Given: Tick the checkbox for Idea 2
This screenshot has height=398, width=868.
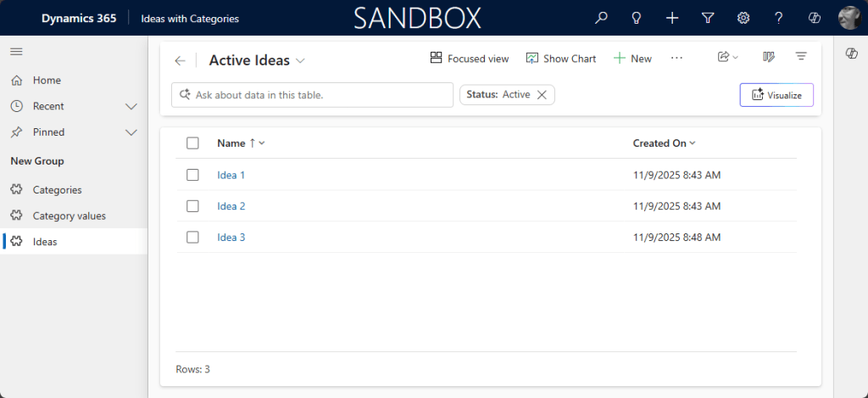Looking at the screenshot, I should point(192,206).
